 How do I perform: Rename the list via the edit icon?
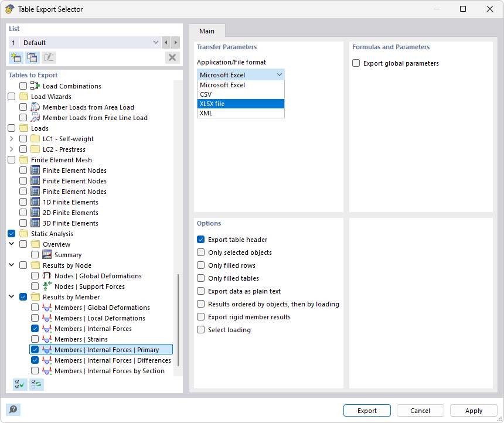point(49,57)
